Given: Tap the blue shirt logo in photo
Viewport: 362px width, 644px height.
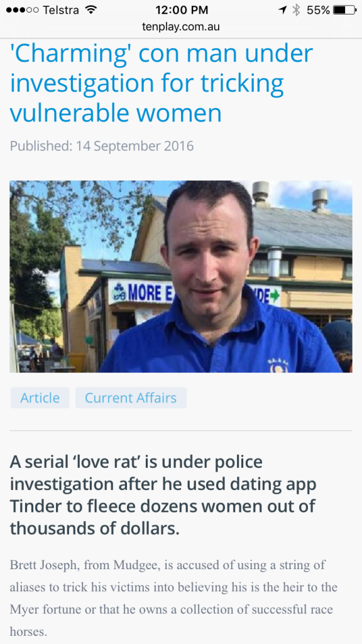Looking at the screenshot, I should pyautogui.click(x=279, y=366).
